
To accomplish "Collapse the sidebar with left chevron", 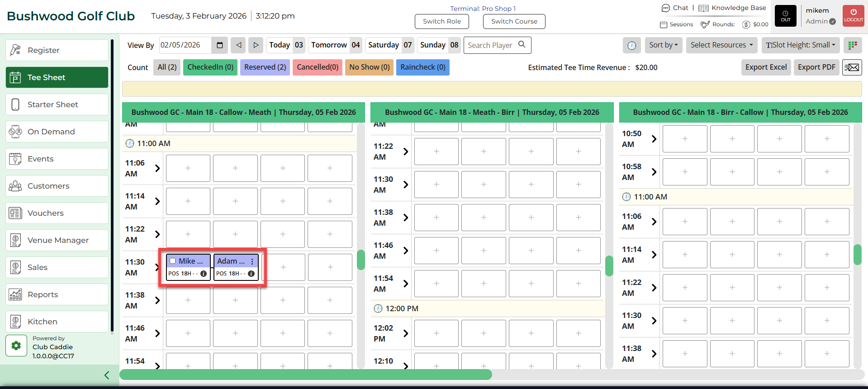I will point(107,375).
